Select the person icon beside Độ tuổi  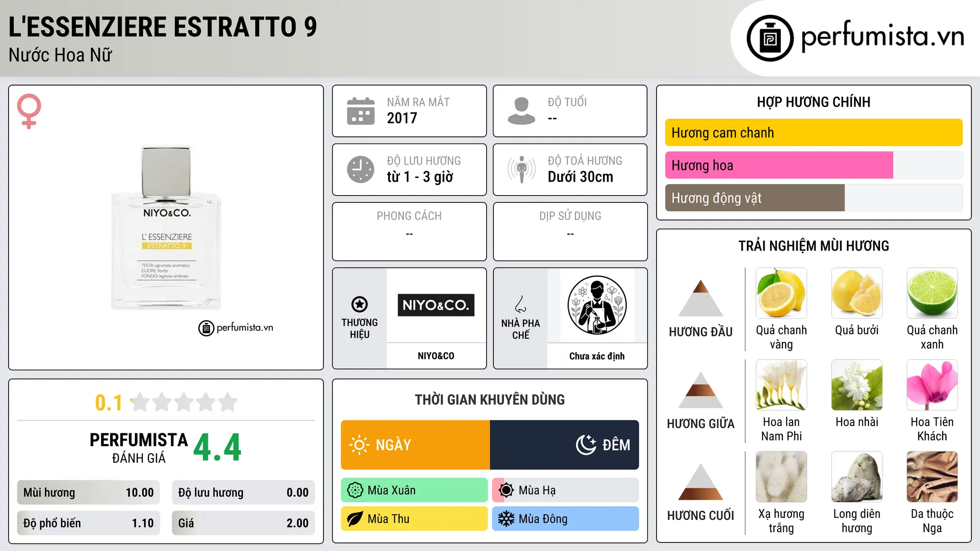522,111
